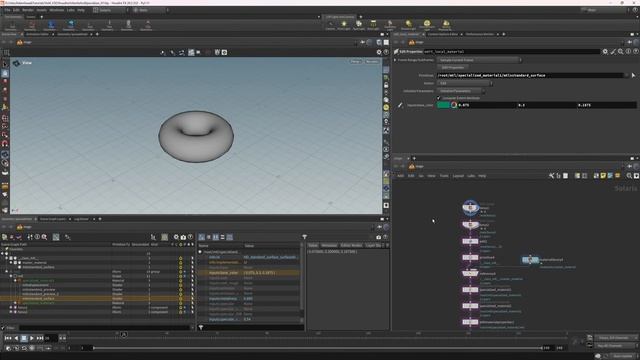The image size is (640, 360).
Task: Open the Help menu in main menu bar
Action: [x=81, y=10]
